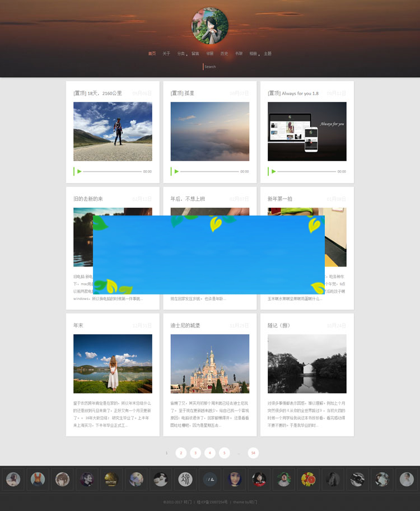The image size is (420, 511).
Task: Expand the 相册 navigation dropdown
Action: (254, 54)
